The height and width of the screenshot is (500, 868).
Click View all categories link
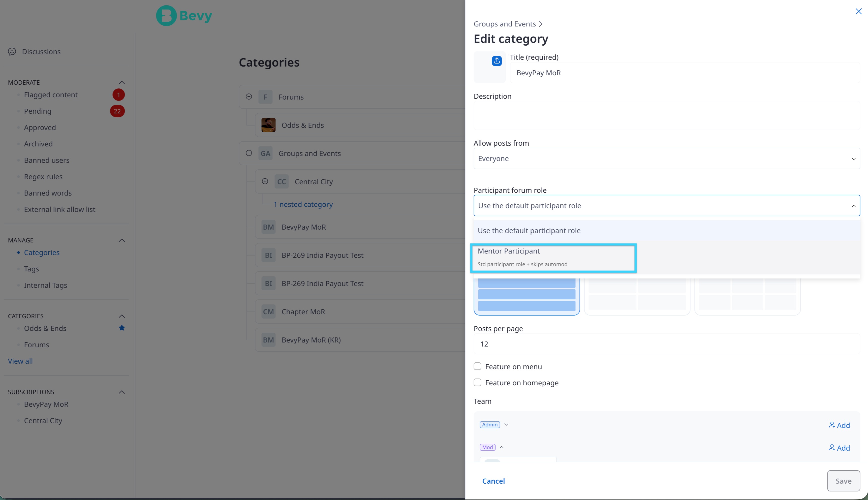[x=20, y=361]
